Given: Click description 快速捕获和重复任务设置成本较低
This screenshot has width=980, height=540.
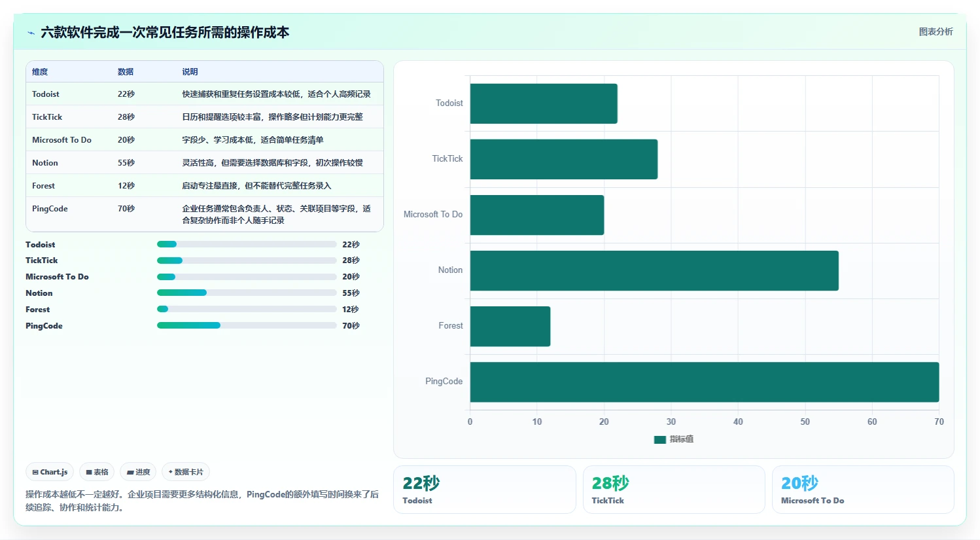Looking at the screenshot, I should coord(276,94).
